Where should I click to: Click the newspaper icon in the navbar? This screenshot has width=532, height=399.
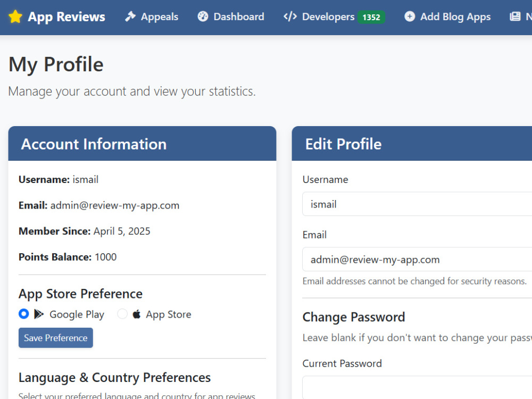[515, 16]
